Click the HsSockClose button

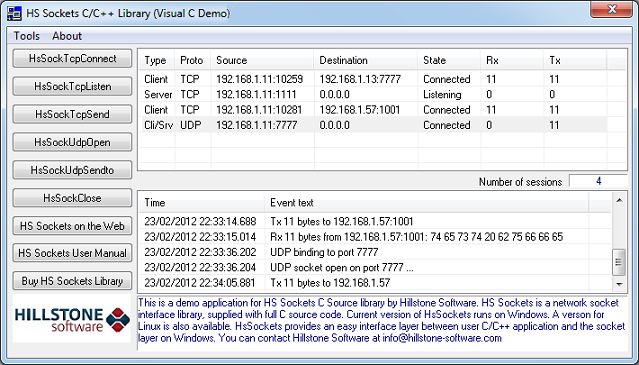point(73,198)
